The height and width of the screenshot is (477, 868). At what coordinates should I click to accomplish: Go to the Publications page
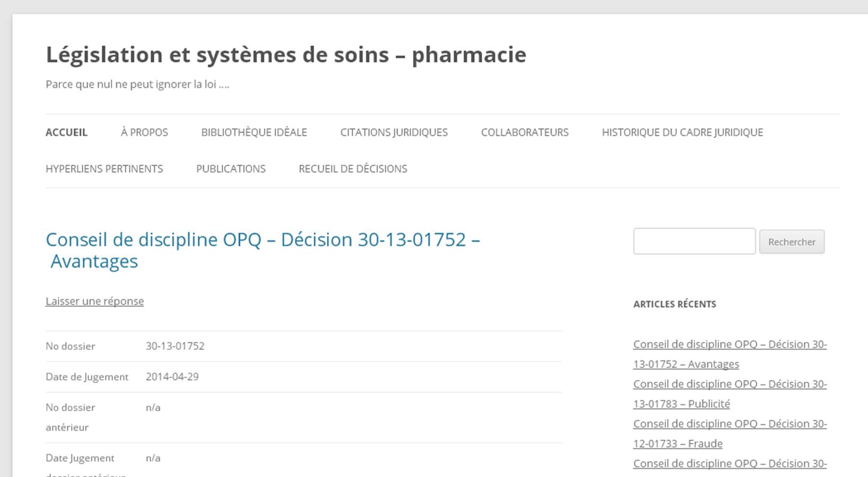[231, 169]
